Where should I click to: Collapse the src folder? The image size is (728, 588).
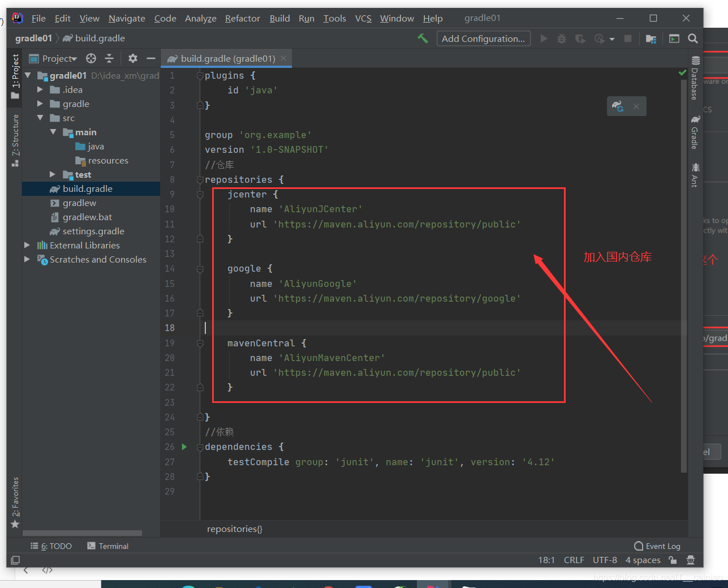[x=40, y=118]
